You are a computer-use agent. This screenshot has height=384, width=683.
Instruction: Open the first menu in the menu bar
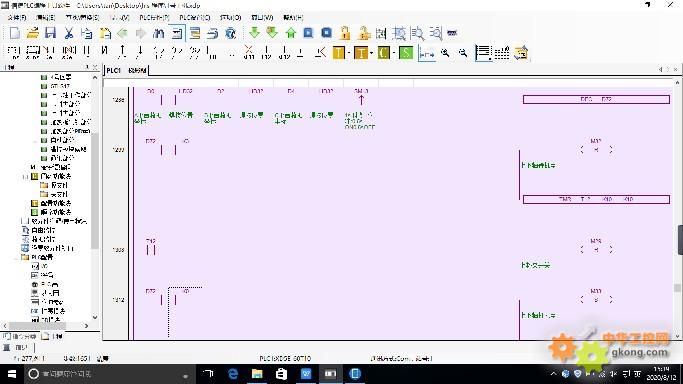point(17,17)
